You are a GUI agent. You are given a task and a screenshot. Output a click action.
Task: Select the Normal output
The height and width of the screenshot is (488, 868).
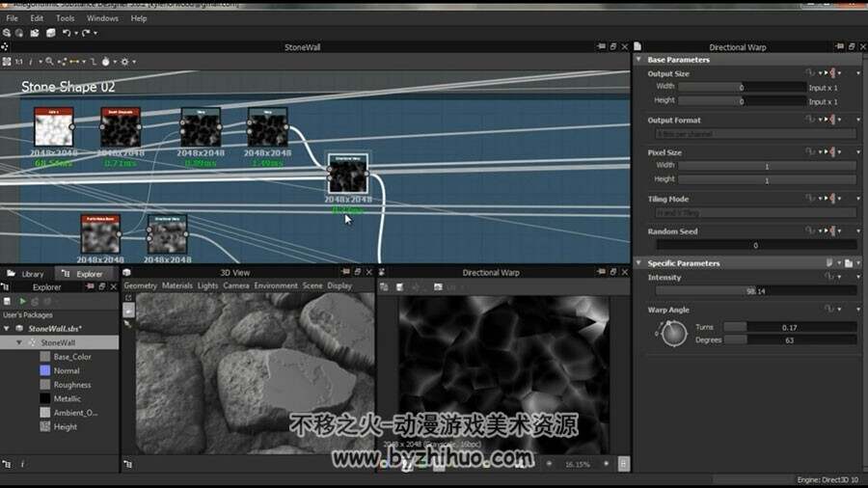[x=66, y=370]
